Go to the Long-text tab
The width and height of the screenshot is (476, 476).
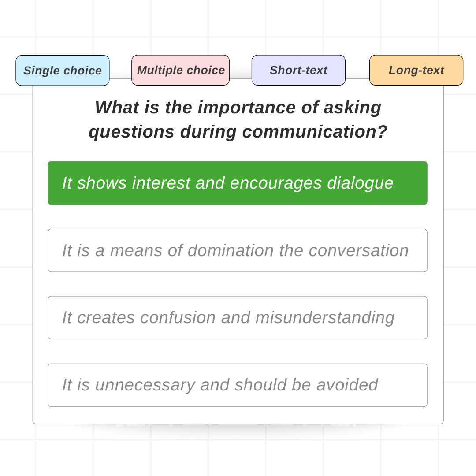pyautogui.click(x=416, y=70)
